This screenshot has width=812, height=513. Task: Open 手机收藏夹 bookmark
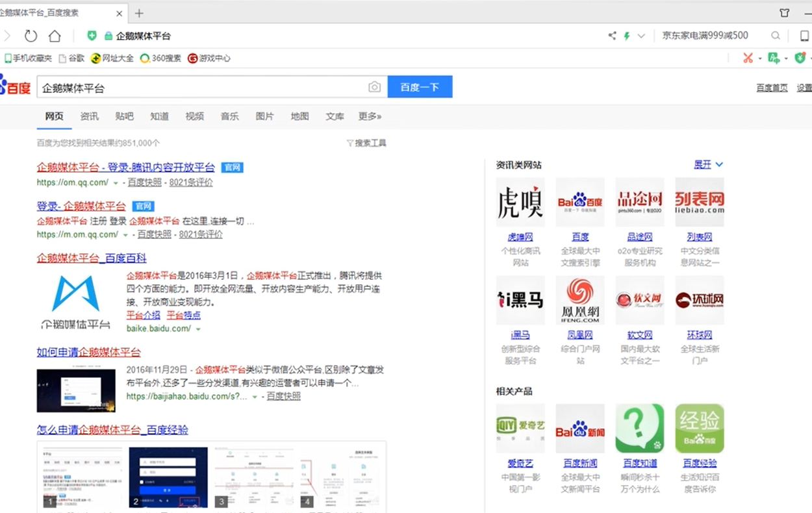point(29,58)
